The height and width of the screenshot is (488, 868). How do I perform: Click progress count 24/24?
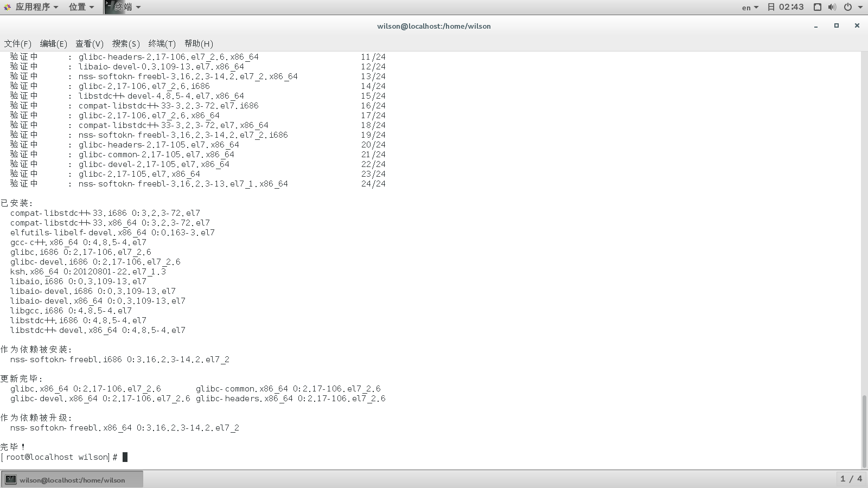[373, 184]
